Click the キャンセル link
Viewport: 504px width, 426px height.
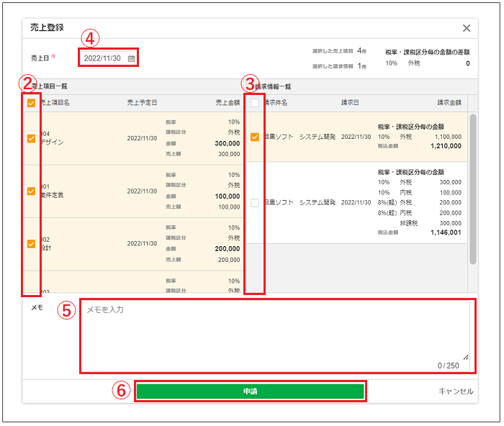tap(456, 391)
